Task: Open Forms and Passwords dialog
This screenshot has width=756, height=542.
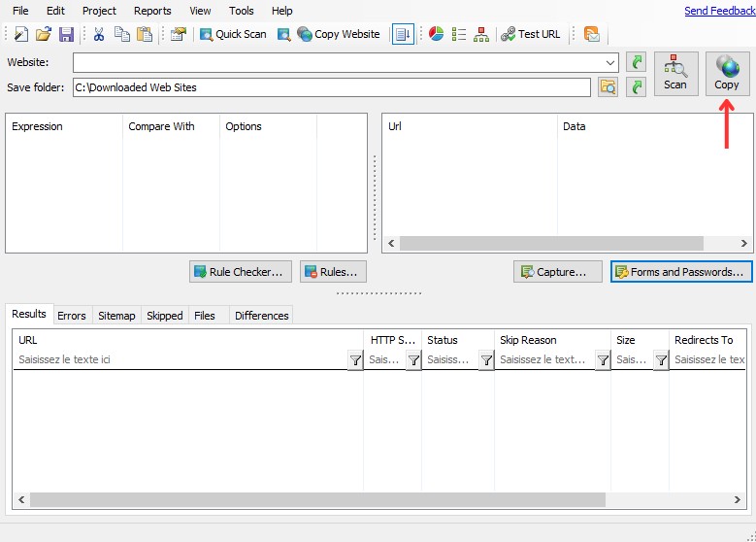Action: click(681, 272)
